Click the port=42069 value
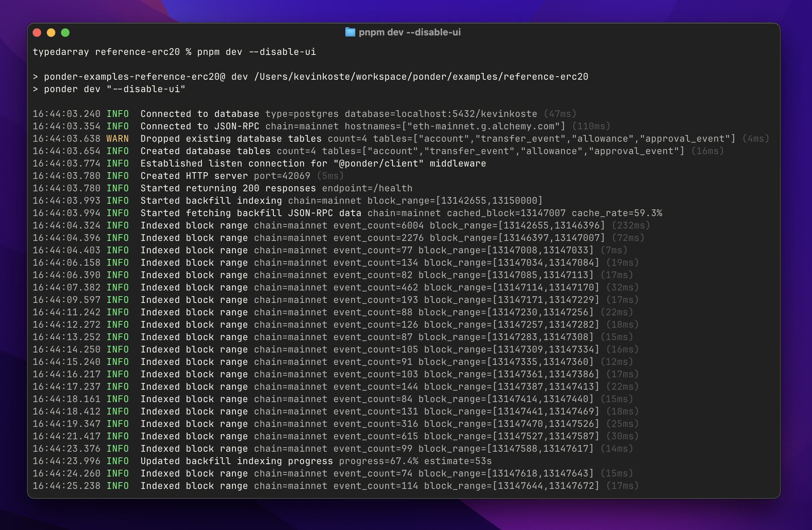The width and height of the screenshot is (812, 530). click(282, 176)
